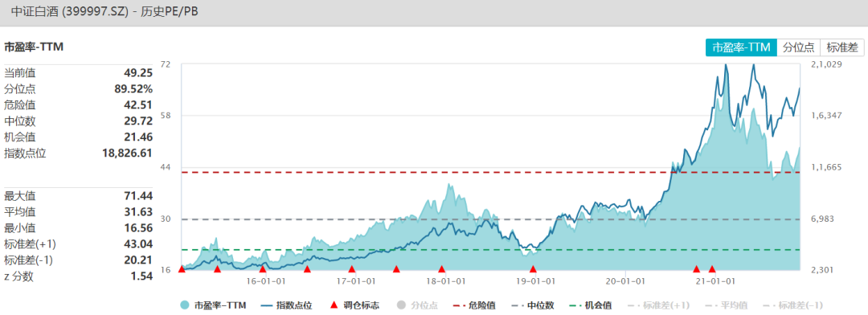Click the 最小值 16.56 value
This screenshot has height=315, width=868.
click(138, 228)
